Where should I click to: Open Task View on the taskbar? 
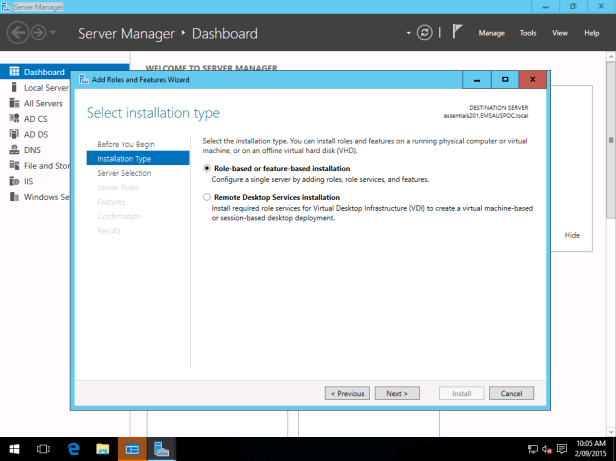click(45, 449)
